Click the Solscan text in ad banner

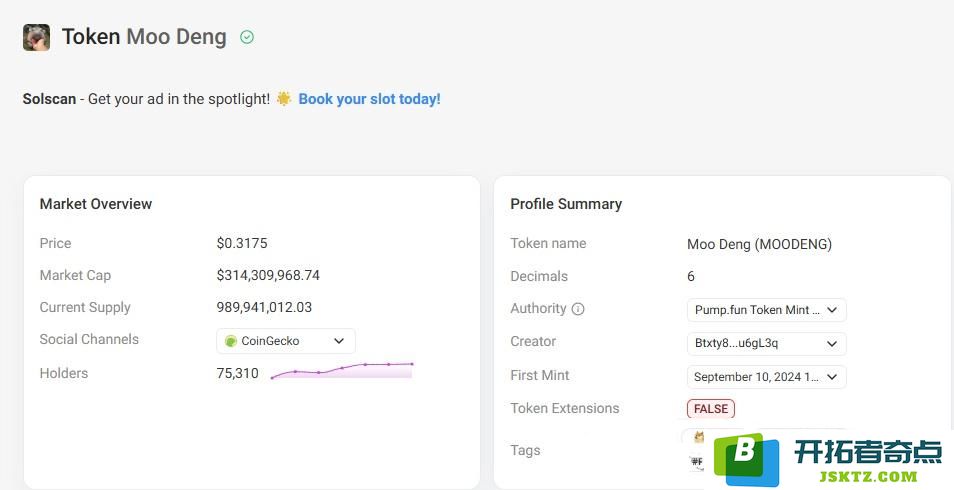point(49,99)
